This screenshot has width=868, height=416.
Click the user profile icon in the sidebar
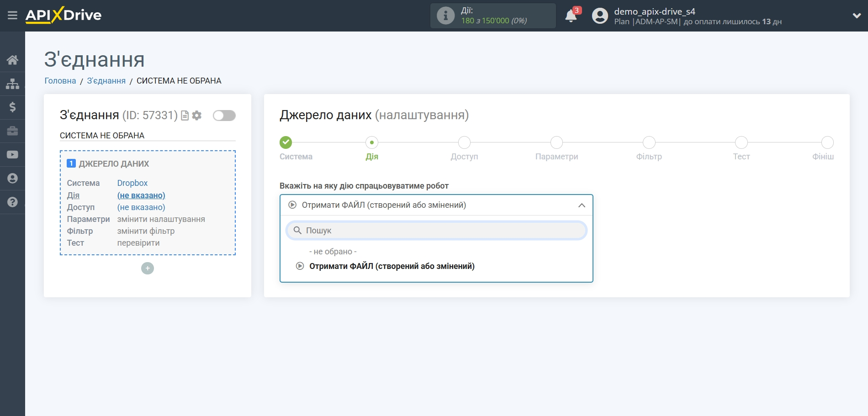12,179
